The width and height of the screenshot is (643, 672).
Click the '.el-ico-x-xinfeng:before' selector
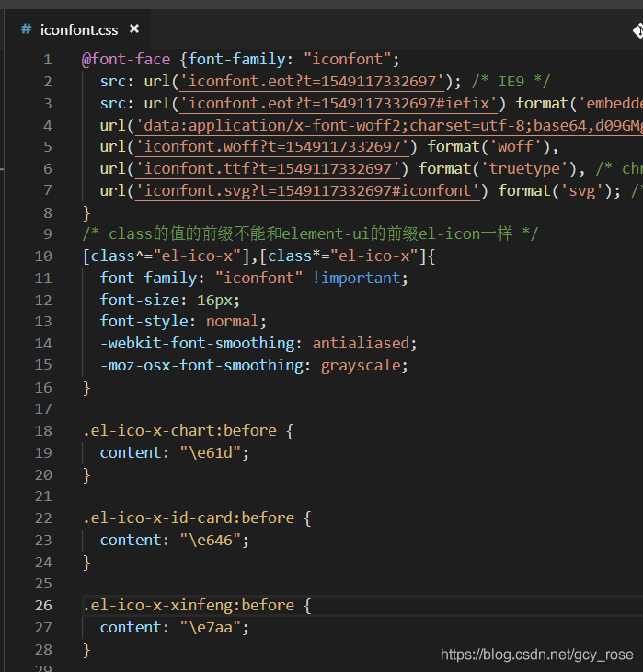pyautogui.click(x=188, y=606)
